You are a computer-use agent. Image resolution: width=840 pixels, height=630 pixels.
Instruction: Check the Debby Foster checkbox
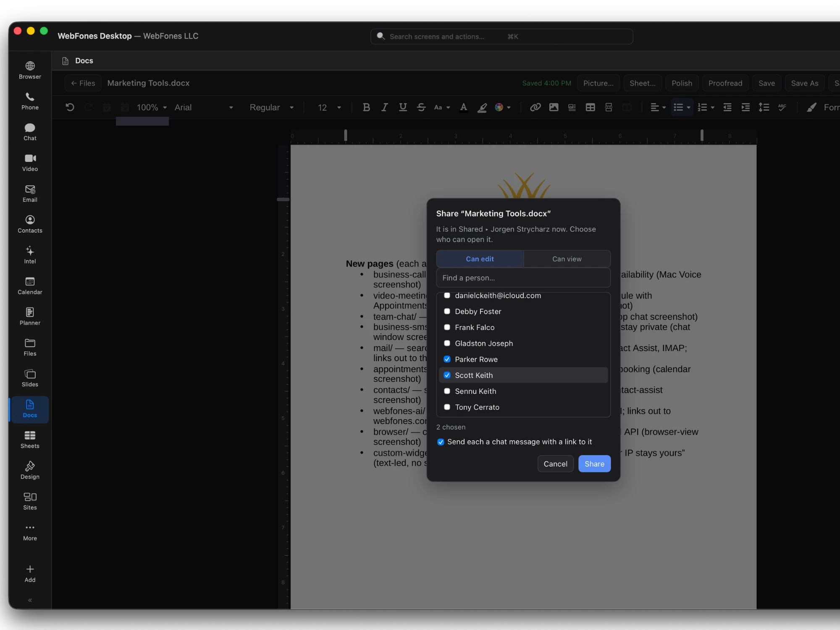pos(447,311)
